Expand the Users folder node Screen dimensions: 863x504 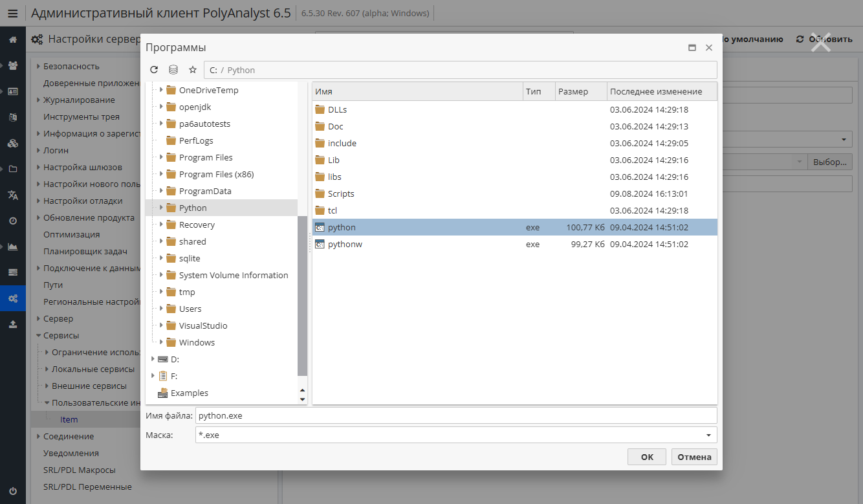click(161, 309)
